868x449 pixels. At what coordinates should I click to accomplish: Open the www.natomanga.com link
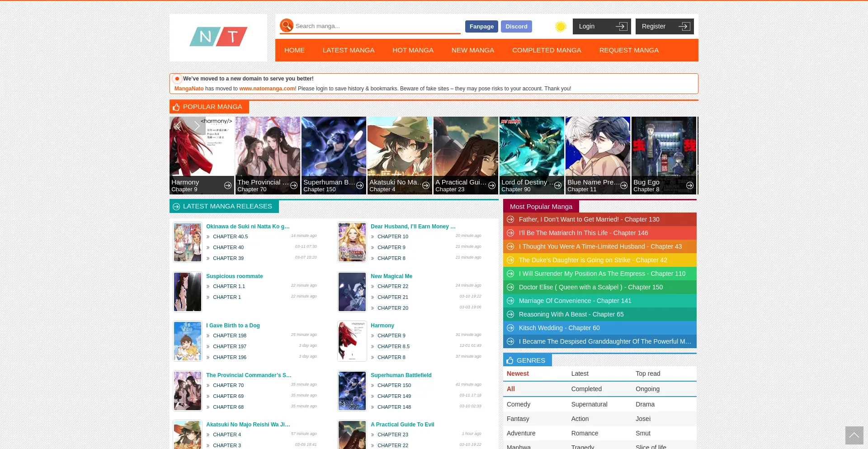267,89
